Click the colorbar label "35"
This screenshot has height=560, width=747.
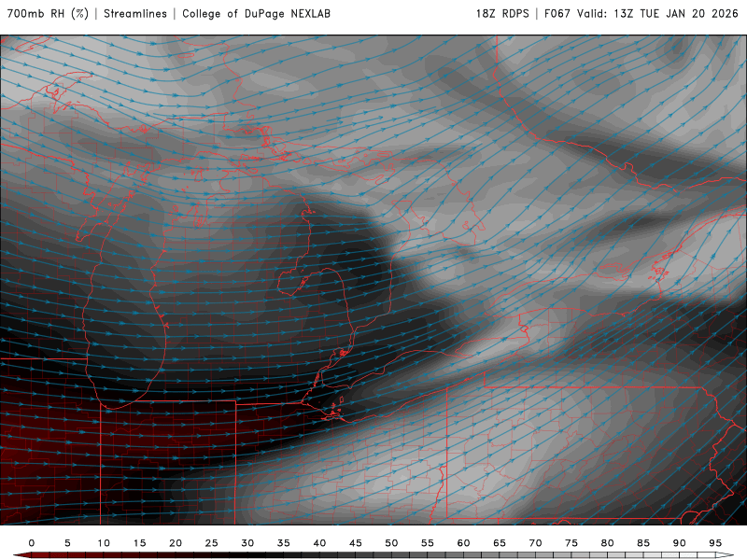coord(284,543)
